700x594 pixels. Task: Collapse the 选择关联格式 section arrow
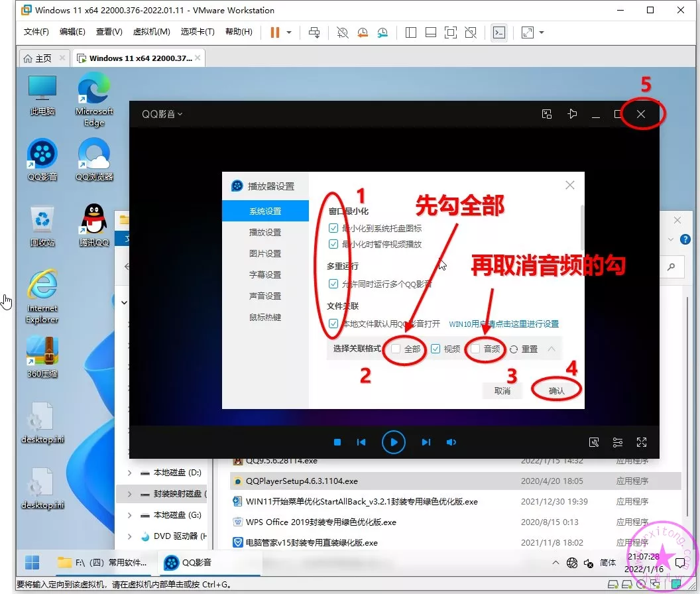[x=551, y=349]
